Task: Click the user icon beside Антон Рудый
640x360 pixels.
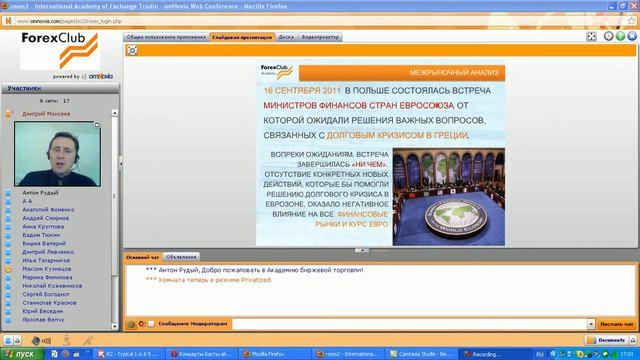Action: click(8, 193)
